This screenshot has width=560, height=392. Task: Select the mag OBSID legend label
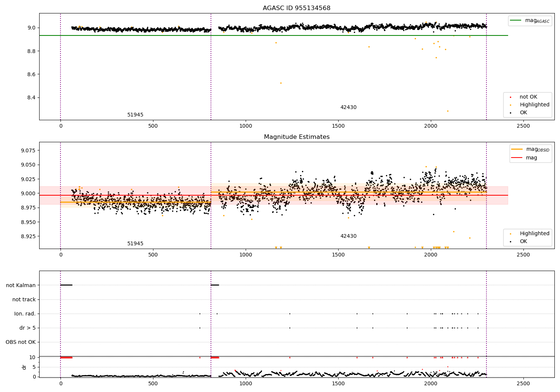pyautogui.click(x=538, y=149)
